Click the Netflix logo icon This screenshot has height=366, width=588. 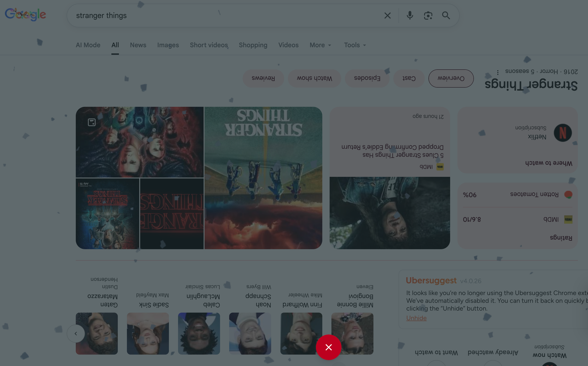click(x=563, y=133)
